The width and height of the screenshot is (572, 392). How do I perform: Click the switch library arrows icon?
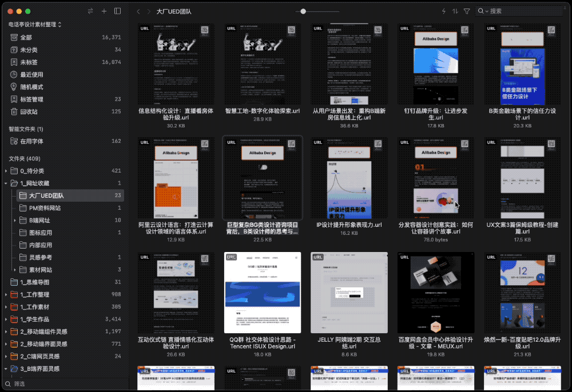(90, 11)
